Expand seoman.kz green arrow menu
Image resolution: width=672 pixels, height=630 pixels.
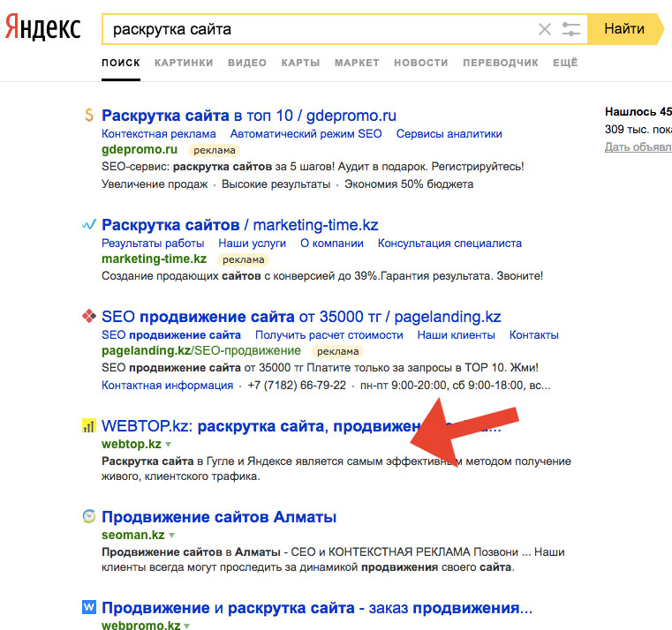pos(172,535)
